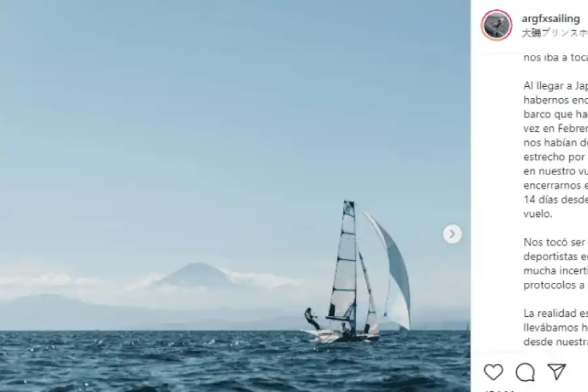588x392 pixels.
Task: Click the sailor hiking out on the boat
Action: tap(312, 318)
